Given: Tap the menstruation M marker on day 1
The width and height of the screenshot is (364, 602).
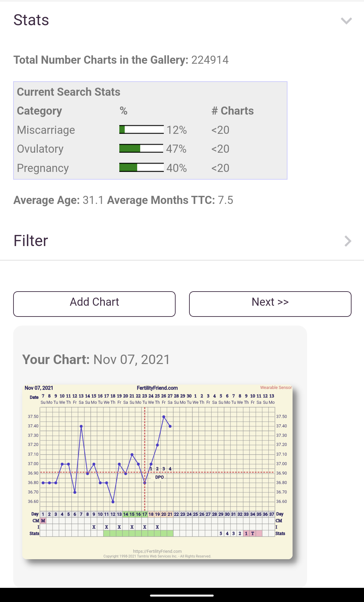Looking at the screenshot, I should [x=43, y=521].
